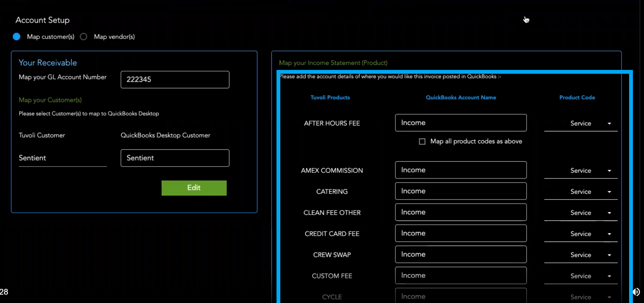Screen dimensions: 644x303
Task: Click the CYCLE account name field
Action: click(460, 296)
